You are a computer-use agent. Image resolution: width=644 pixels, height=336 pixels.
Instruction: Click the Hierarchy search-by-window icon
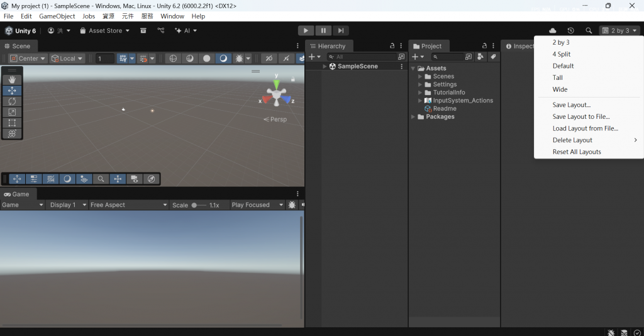click(x=401, y=57)
